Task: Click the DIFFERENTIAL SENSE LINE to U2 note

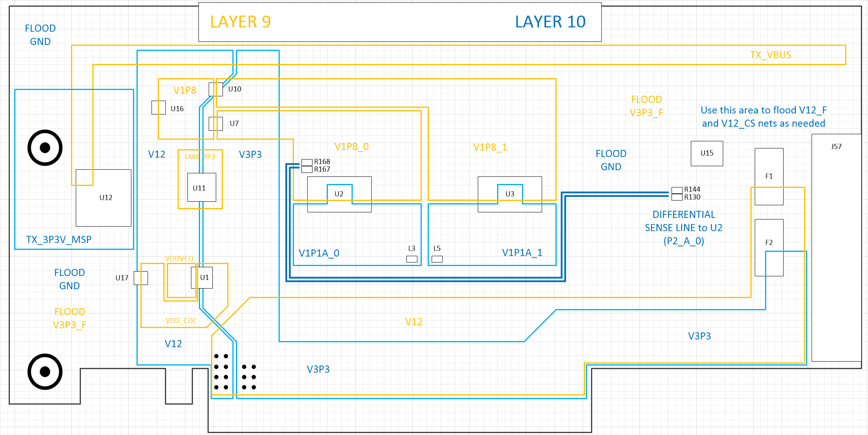Action: coord(684,228)
